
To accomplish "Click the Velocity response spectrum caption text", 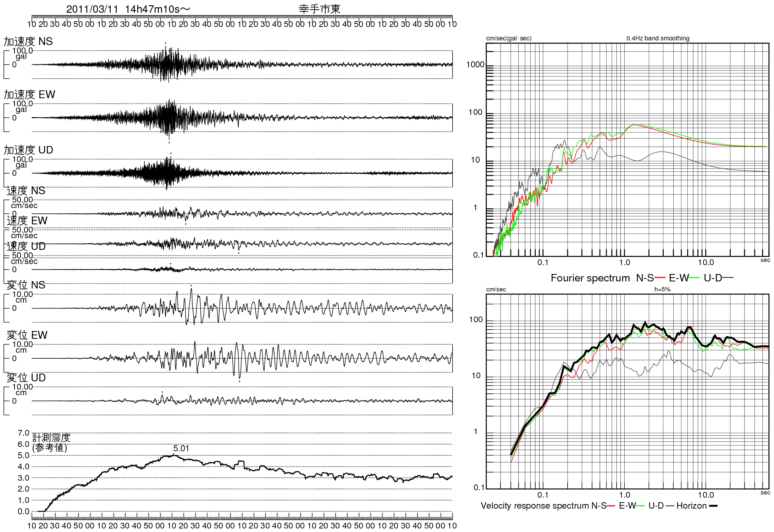I will [x=535, y=506].
